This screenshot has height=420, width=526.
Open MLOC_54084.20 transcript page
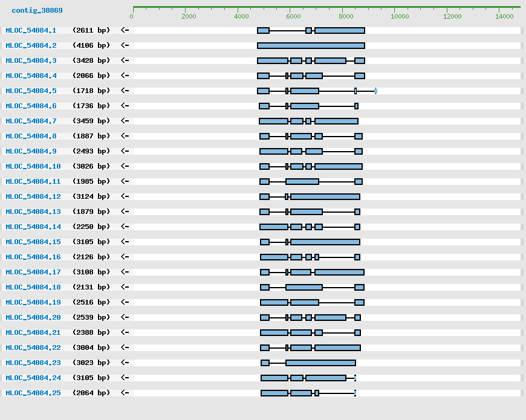coord(33,317)
